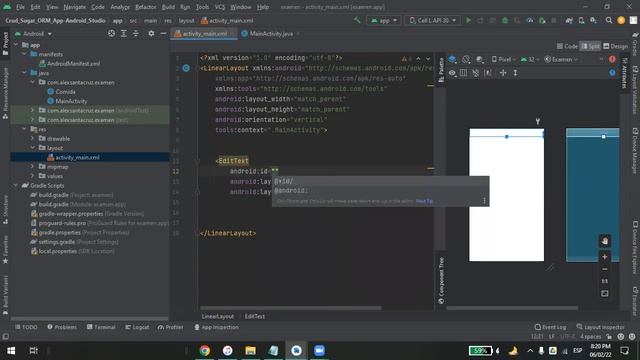Screen dimensions: 640x360
Task: Open the Logcat tool window
Action: (137, 327)
